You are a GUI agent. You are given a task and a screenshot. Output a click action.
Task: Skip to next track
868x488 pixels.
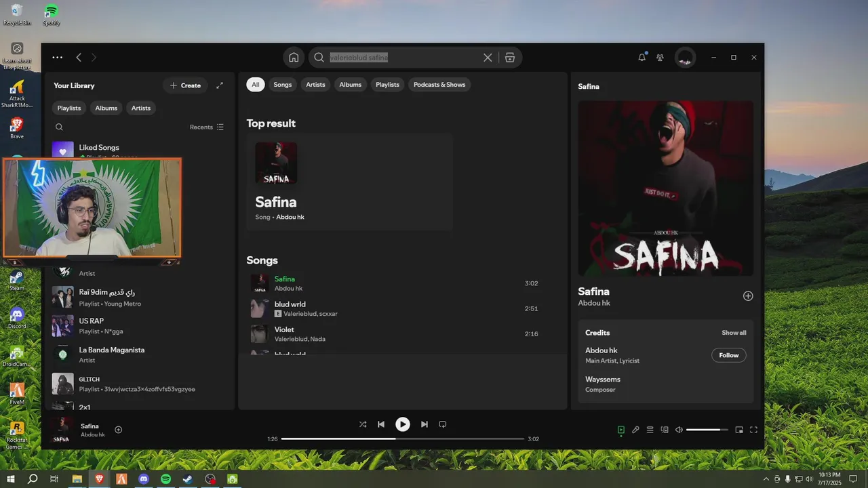[425, 424]
